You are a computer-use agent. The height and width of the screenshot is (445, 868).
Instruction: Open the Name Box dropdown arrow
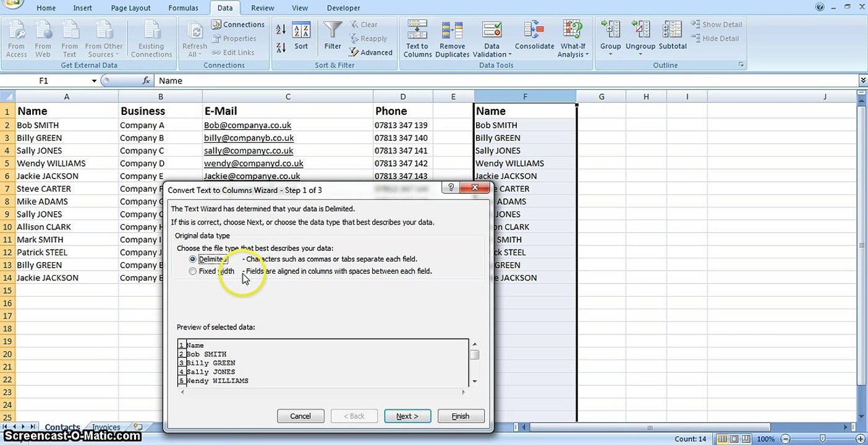(94, 81)
